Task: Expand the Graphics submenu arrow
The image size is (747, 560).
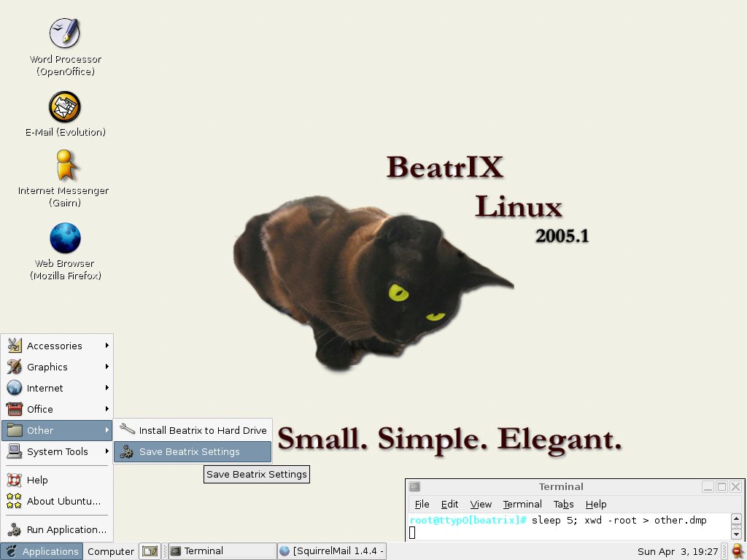Action: pyautogui.click(x=107, y=366)
